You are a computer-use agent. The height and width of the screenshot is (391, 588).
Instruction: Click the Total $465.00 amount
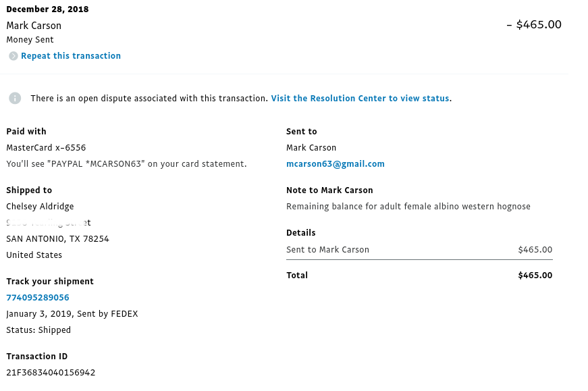click(535, 276)
